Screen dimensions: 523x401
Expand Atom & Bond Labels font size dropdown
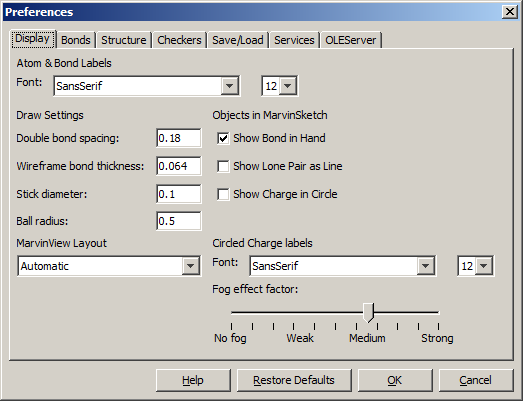279,86
